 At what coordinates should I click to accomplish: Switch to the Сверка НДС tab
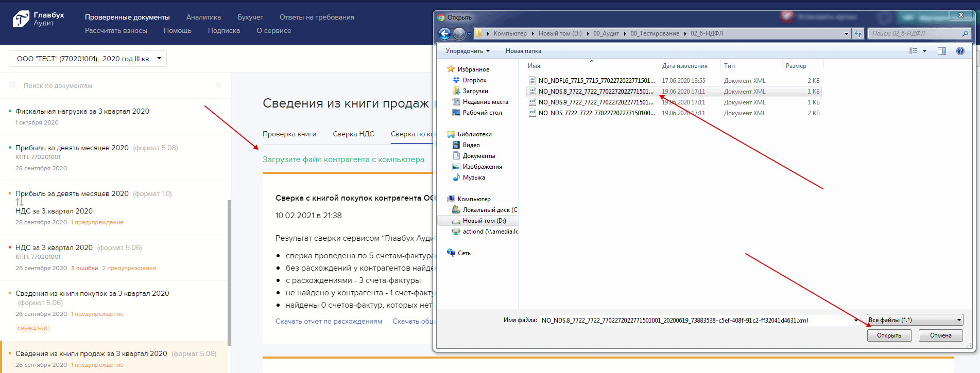[x=353, y=134]
